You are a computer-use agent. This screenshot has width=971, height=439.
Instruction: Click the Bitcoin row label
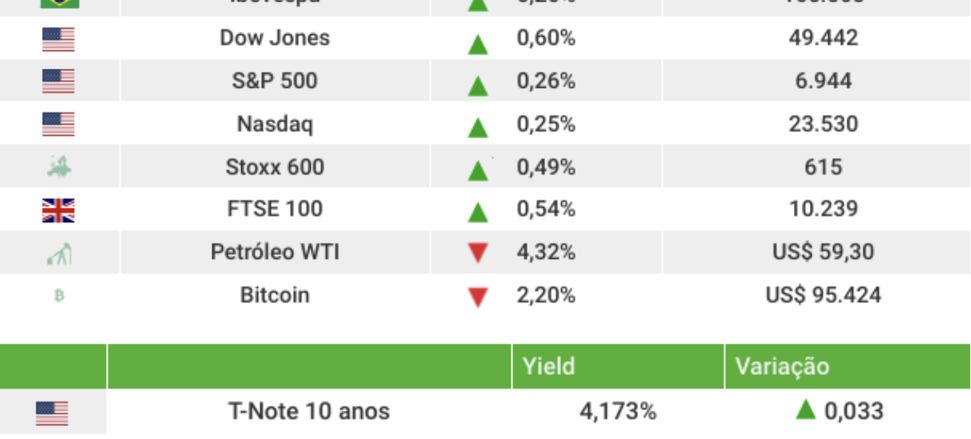point(275,295)
